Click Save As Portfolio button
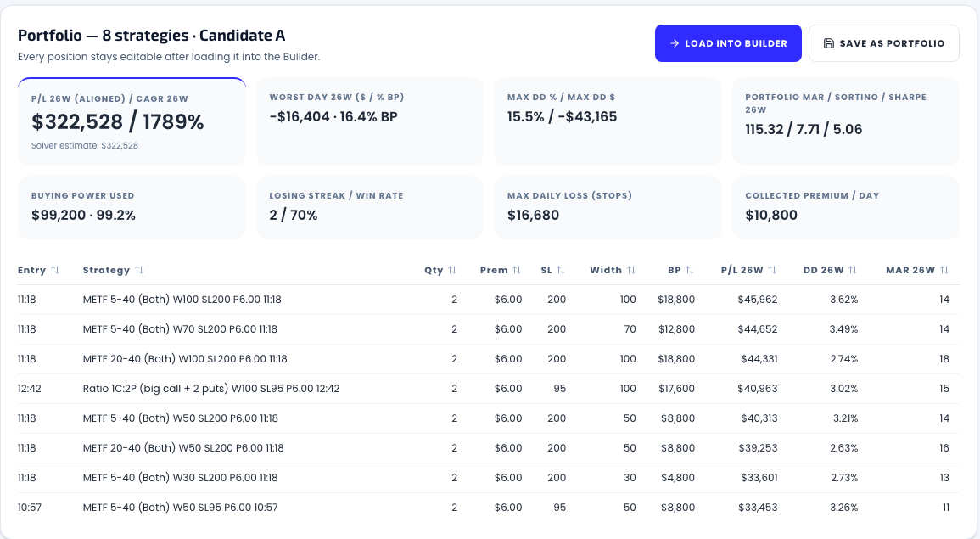This screenshot has width=980, height=539. tap(884, 43)
